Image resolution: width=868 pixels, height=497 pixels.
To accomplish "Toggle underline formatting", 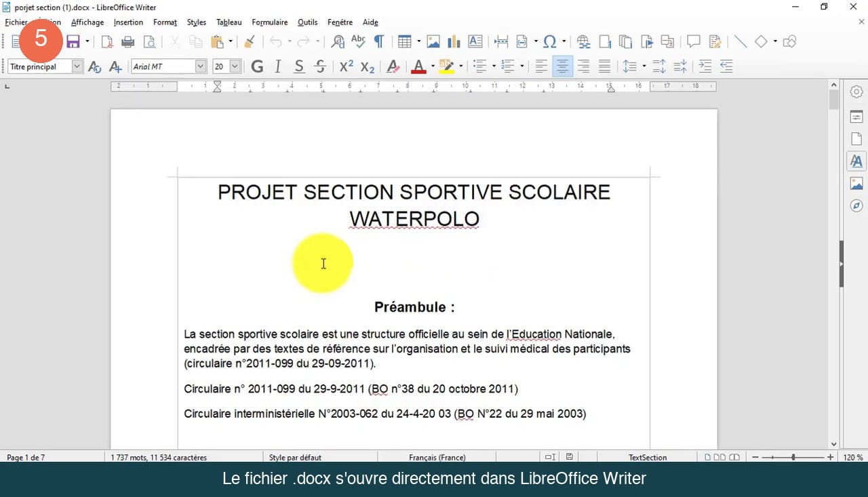I will (299, 66).
